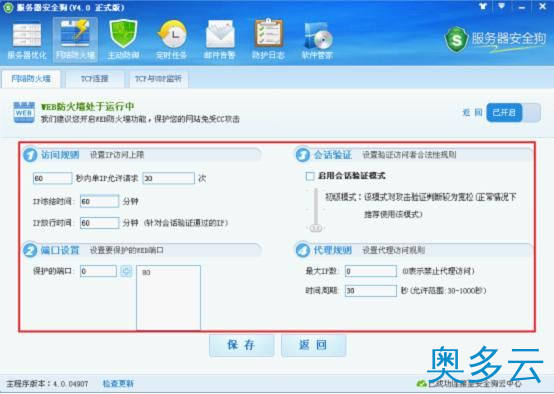
Task: Select port 80 in the port list
Action: coord(146,272)
